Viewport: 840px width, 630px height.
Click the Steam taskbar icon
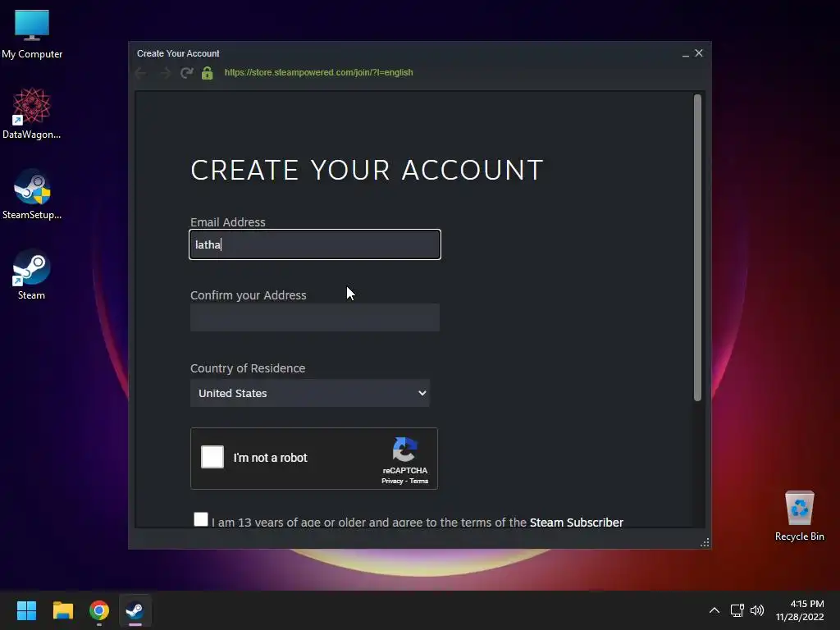coord(135,610)
